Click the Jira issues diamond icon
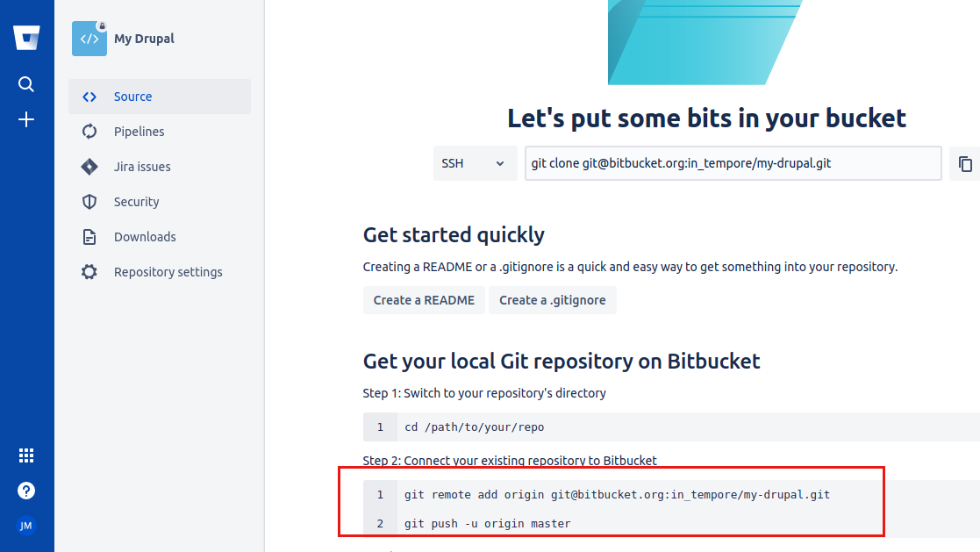The width and height of the screenshot is (980, 552). (89, 166)
